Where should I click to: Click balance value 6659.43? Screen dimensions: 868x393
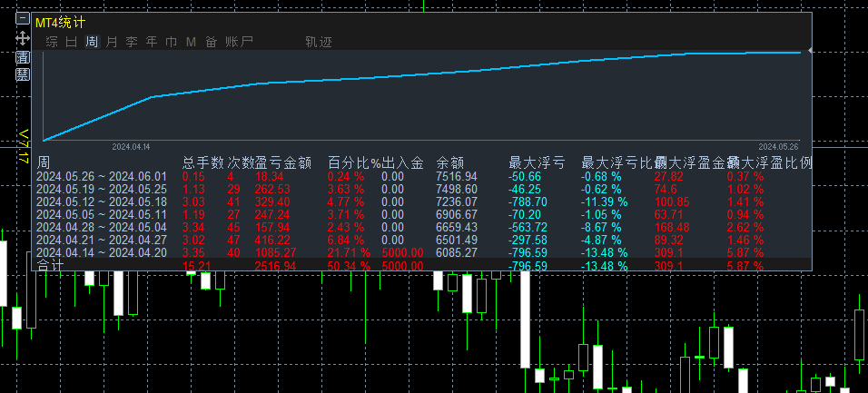pos(457,227)
